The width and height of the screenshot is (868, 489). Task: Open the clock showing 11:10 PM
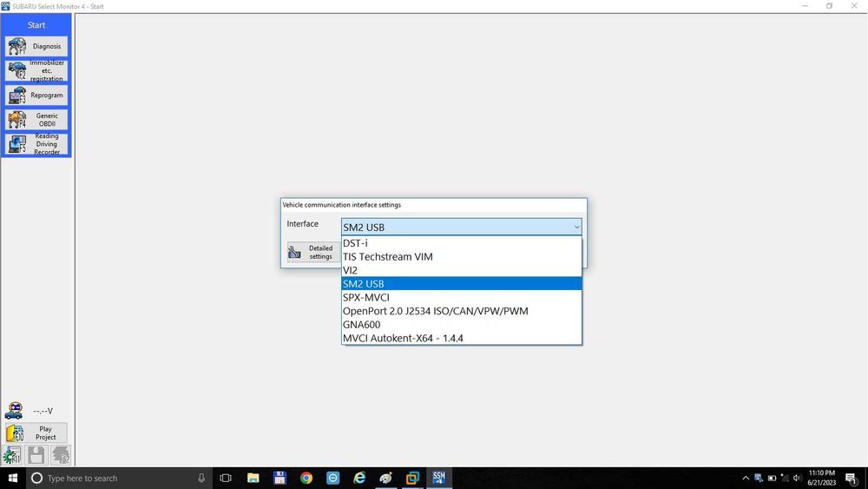point(821,478)
